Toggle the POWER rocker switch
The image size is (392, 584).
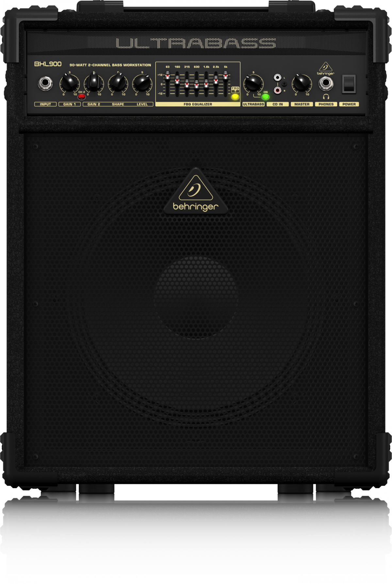coord(349,84)
